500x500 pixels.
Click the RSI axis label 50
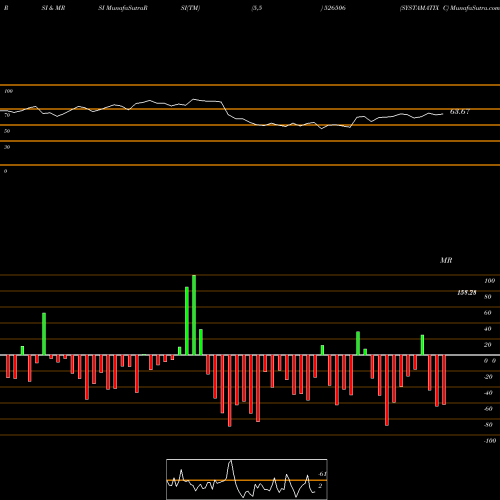(7, 131)
